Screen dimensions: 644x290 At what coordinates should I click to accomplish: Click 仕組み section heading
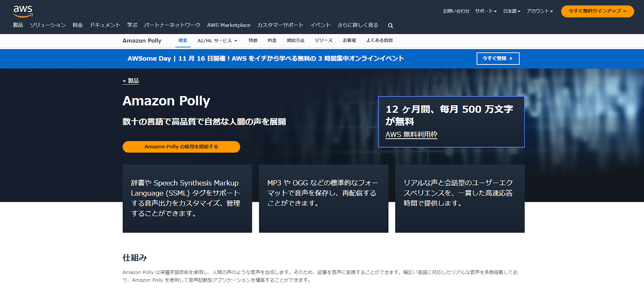(135, 258)
